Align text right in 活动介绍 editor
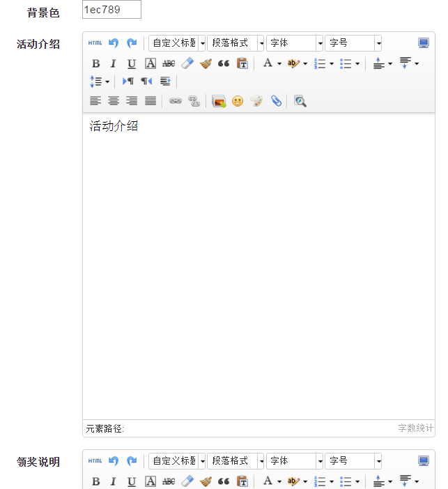 pyautogui.click(x=132, y=101)
